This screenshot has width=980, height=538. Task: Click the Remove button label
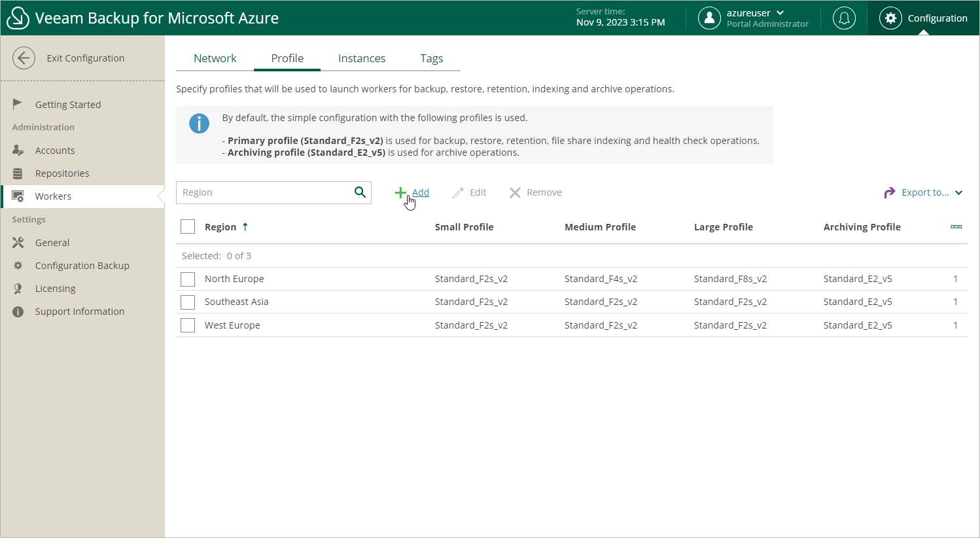tap(544, 192)
